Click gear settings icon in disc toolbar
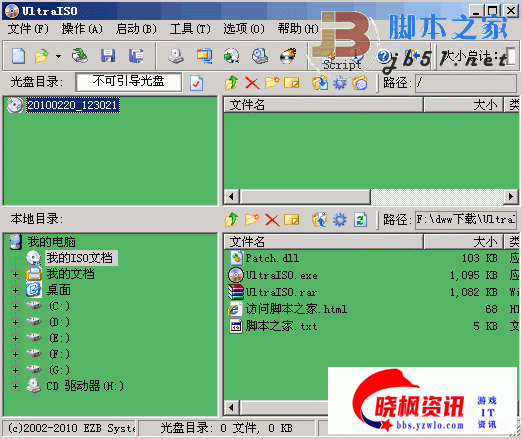Image resolution: width=522 pixels, height=439 pixels. click(x=340, y=83)
